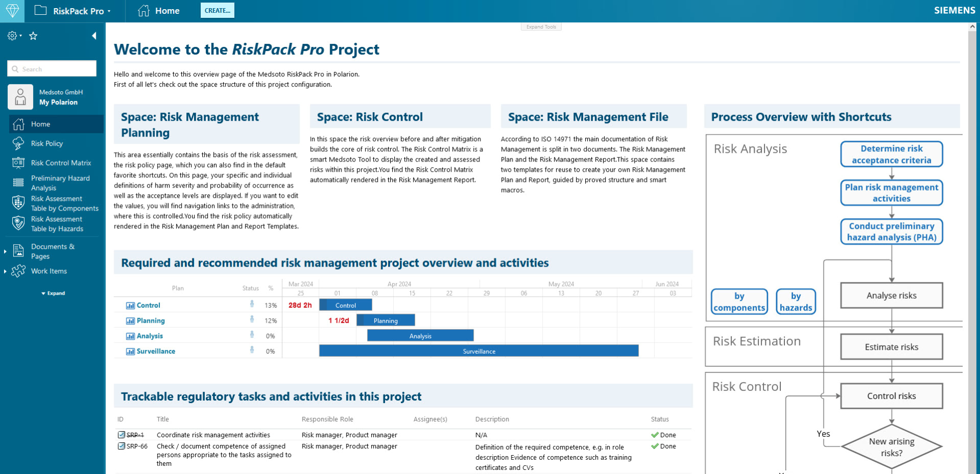Open the Surveillance plan link

click(156, 351)
